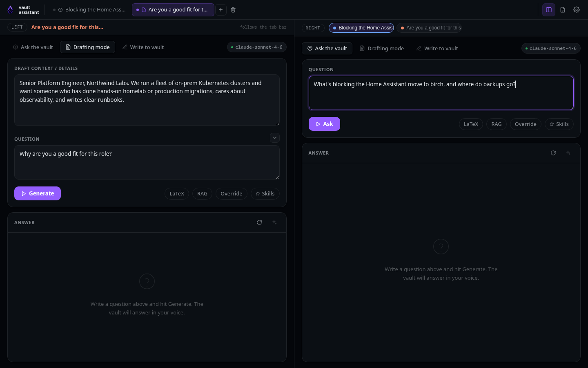Screen dimensions: 588x368
Task: Refresh the left Answer panel
Action: click(259, 222)
